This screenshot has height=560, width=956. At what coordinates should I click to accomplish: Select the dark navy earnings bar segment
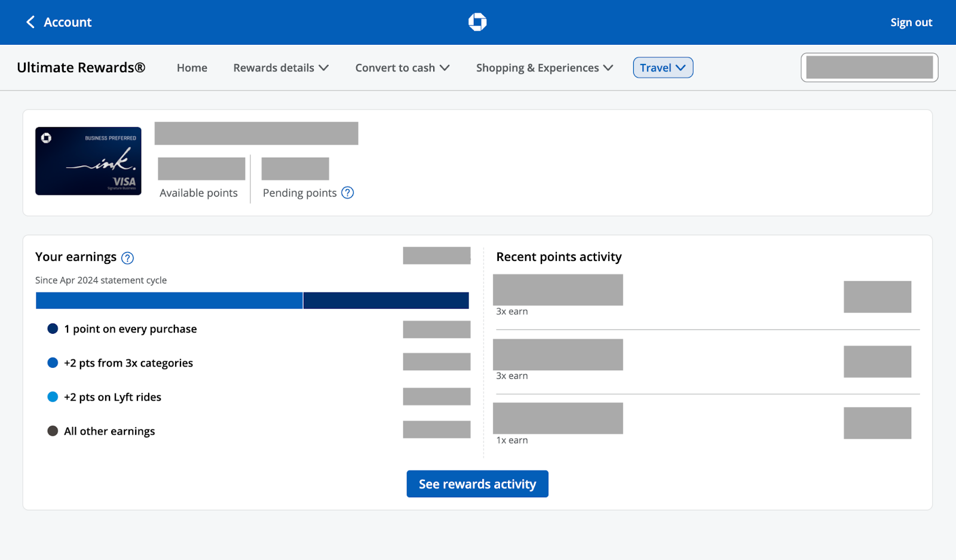pyautogui.click(x=386, y=300)
